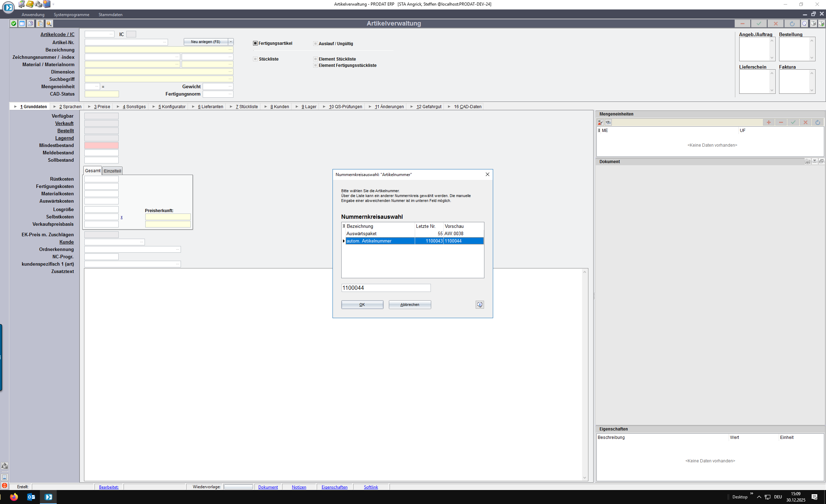The image size is (826, 504).
Task: Click the red plus add-row icon
Action: (x=769, y=122)
